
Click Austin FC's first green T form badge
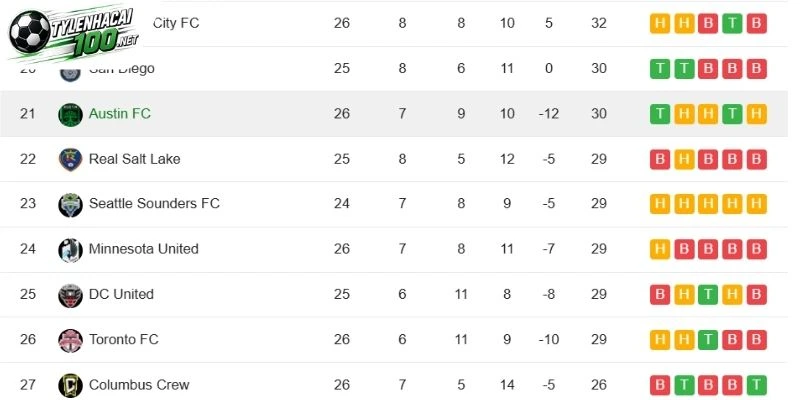[x=660, y=114]
